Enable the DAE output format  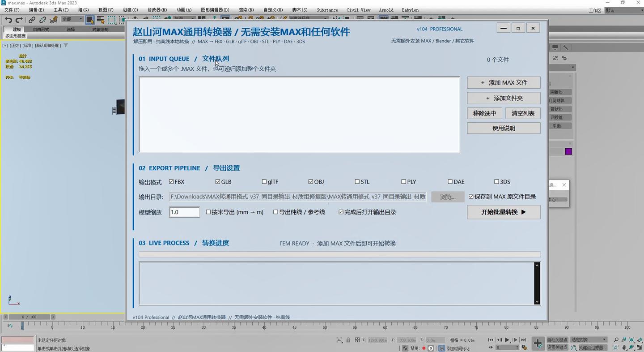click(450, 182)
